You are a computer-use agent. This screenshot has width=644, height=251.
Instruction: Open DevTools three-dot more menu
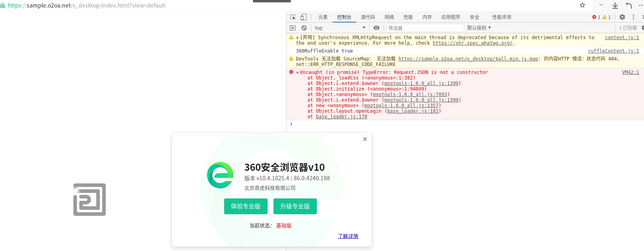[x=633, y=17]
